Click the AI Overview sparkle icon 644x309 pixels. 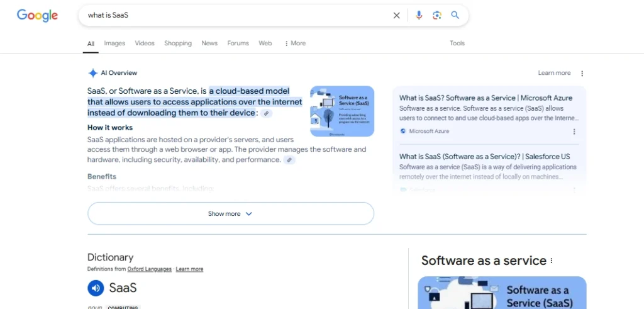point(93,73)
